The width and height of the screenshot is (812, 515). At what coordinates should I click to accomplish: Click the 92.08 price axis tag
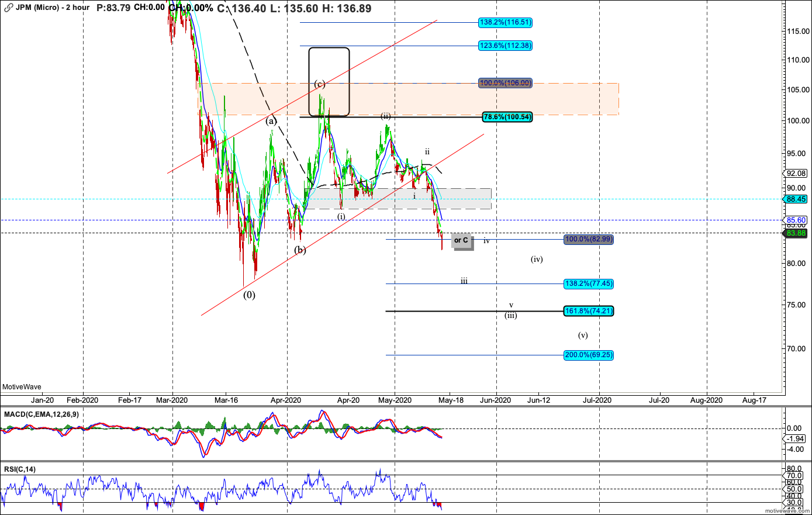(x=796, y=174)
